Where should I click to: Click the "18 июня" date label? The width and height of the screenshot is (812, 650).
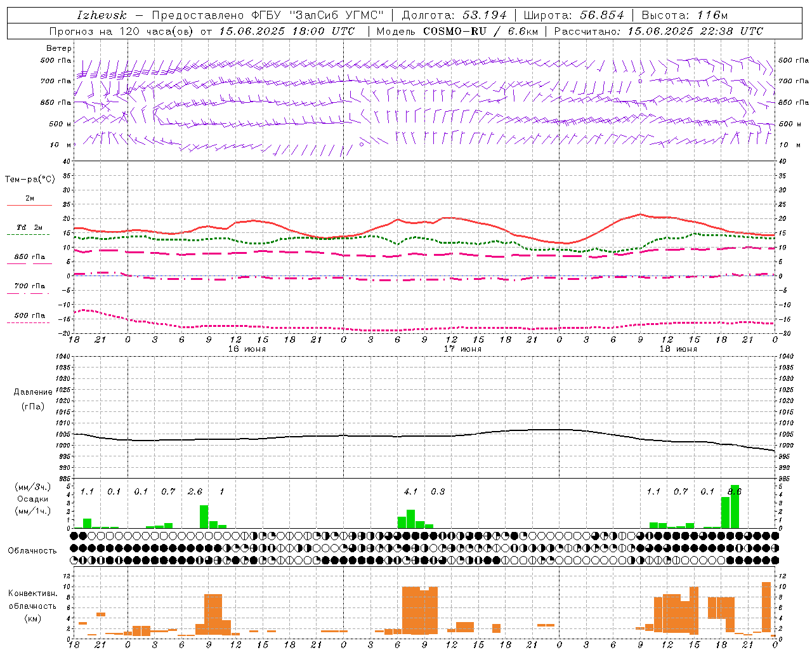(x=678, y=348)
